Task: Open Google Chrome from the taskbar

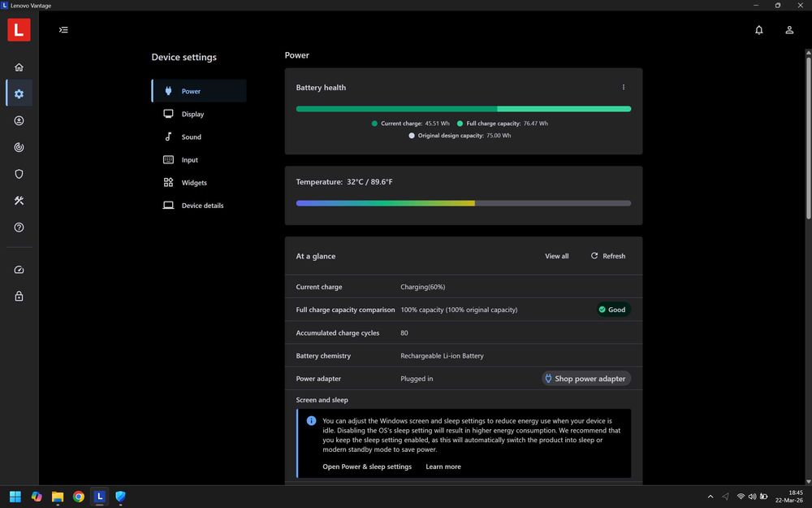Action: [79, 497]
